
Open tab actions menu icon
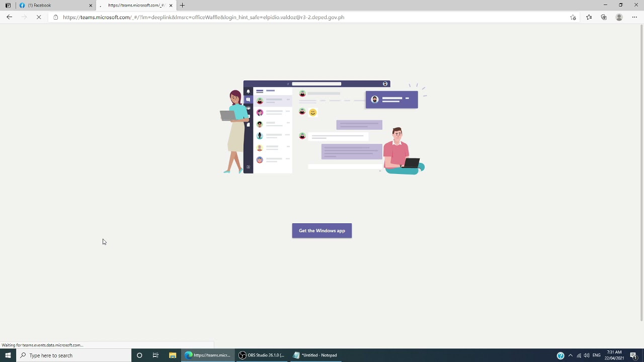tap(8, 6)
